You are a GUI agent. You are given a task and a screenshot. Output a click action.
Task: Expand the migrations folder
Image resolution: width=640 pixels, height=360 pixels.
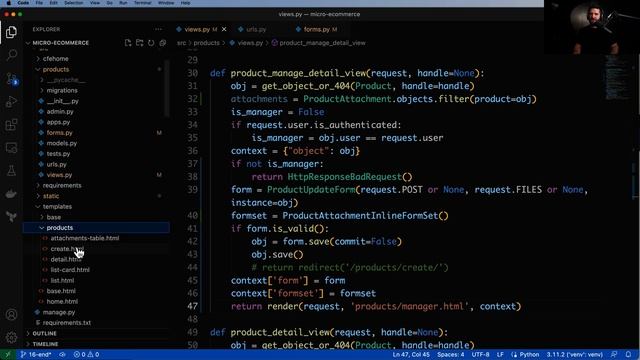[62, 90]
